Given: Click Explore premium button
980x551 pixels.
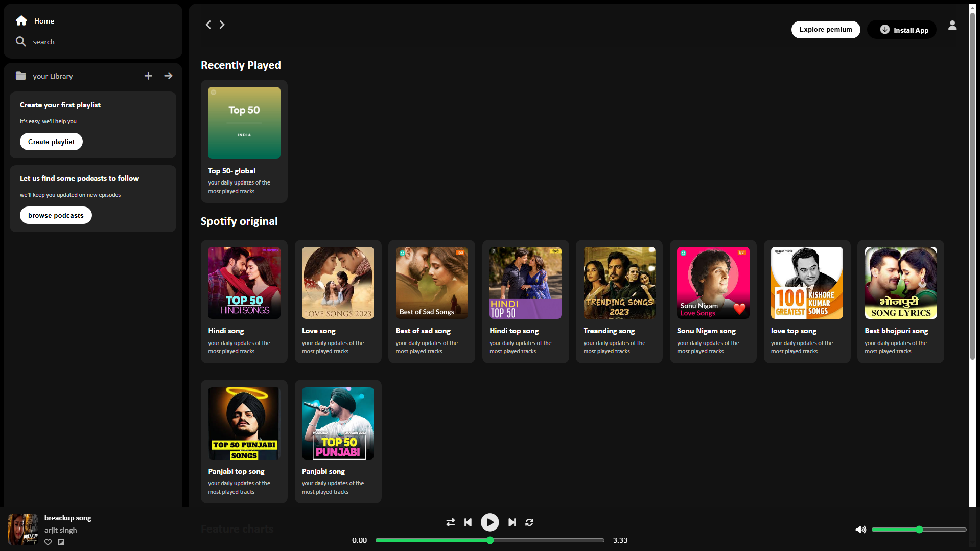Looking at the screenshot, I should coord(826,30).
